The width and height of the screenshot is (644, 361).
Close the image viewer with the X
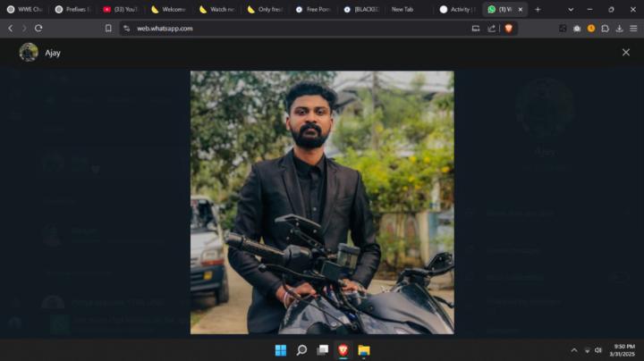(625, 53)
